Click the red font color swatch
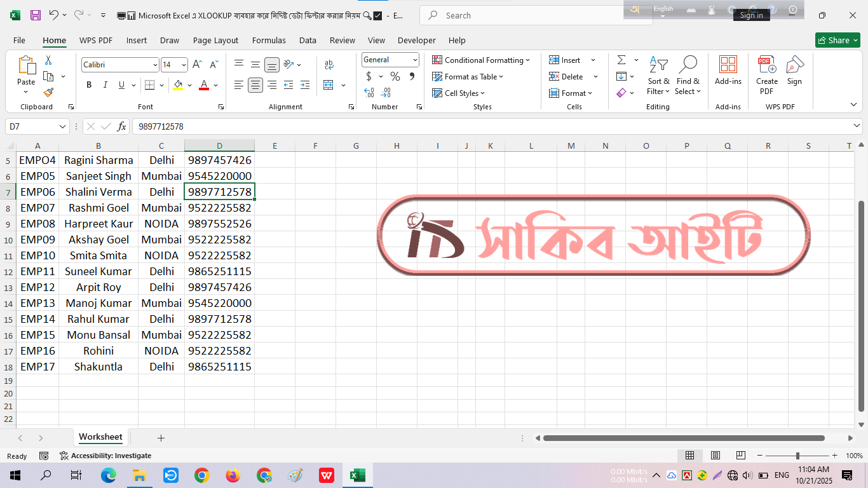The height and width of the screenshot is (488, 868). (204, 85)
